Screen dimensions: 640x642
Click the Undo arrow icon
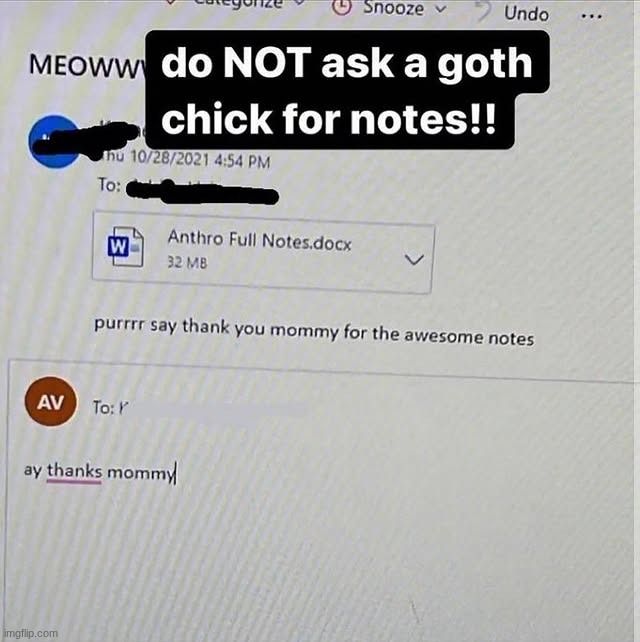tap(483, 11)
